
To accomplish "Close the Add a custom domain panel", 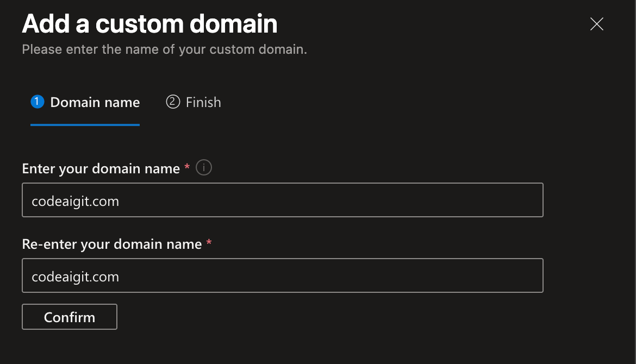I will [x=597, y=24].
